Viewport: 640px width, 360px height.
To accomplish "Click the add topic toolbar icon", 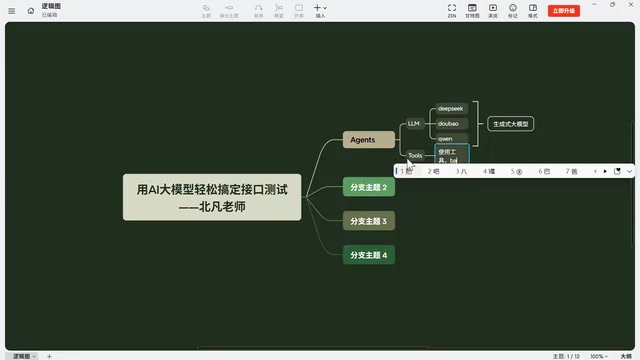I will tap(206, 11).
